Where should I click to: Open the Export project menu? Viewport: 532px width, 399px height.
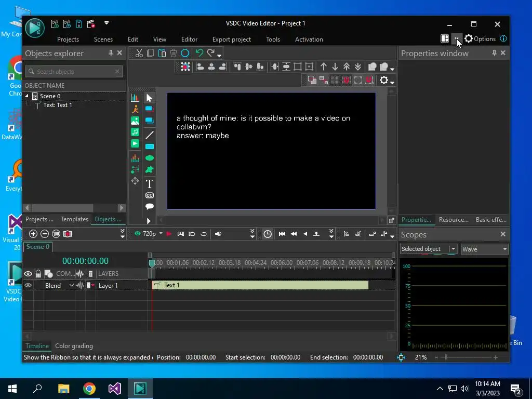(x=232, y=39)
